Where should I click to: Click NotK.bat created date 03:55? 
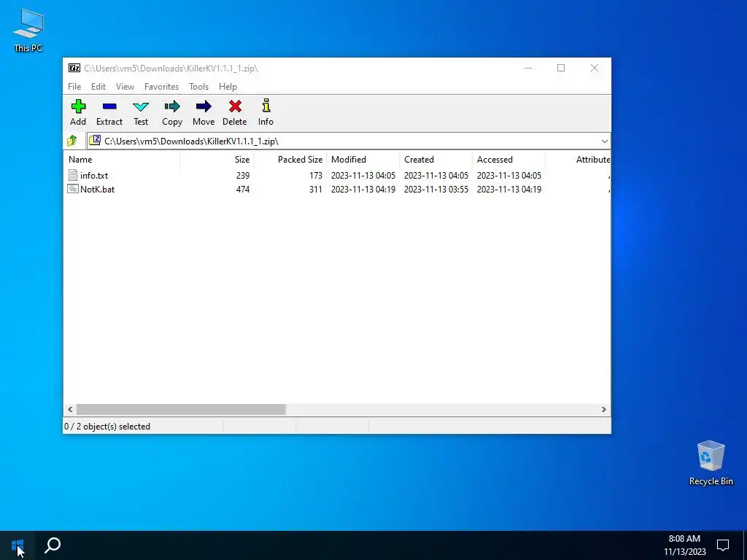(x=436, y=189)
